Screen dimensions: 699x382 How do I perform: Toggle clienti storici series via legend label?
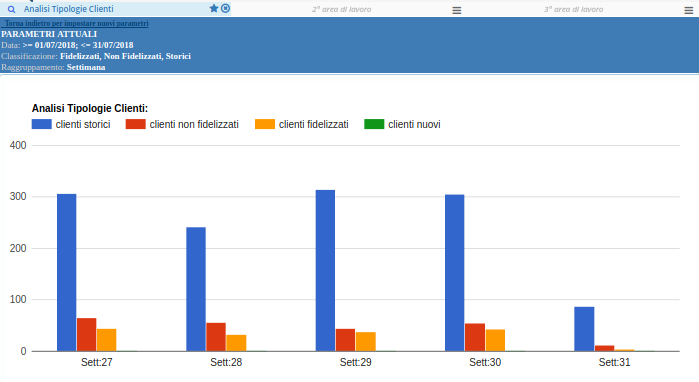83,124
